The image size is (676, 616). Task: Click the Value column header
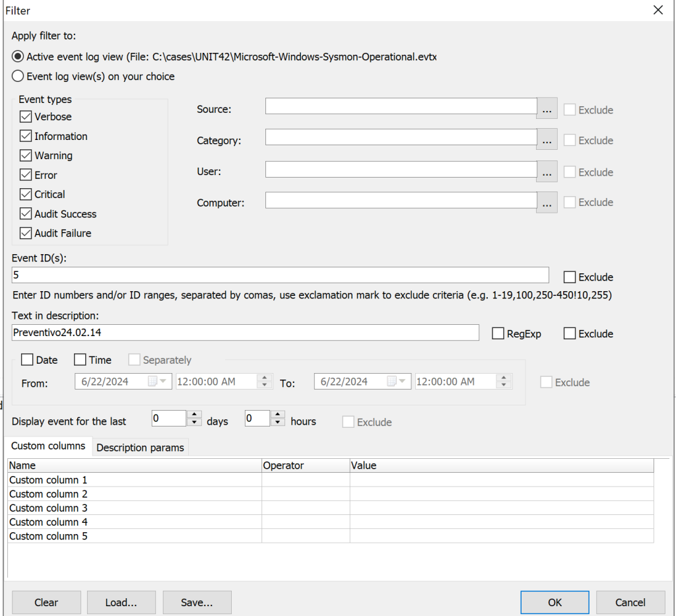502,465
